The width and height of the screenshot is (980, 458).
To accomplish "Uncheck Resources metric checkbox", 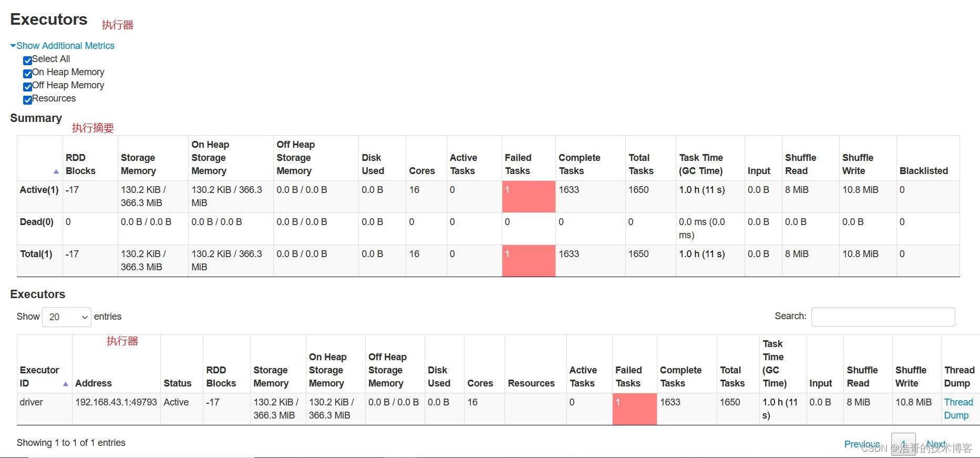I will (x=27, y=99).
